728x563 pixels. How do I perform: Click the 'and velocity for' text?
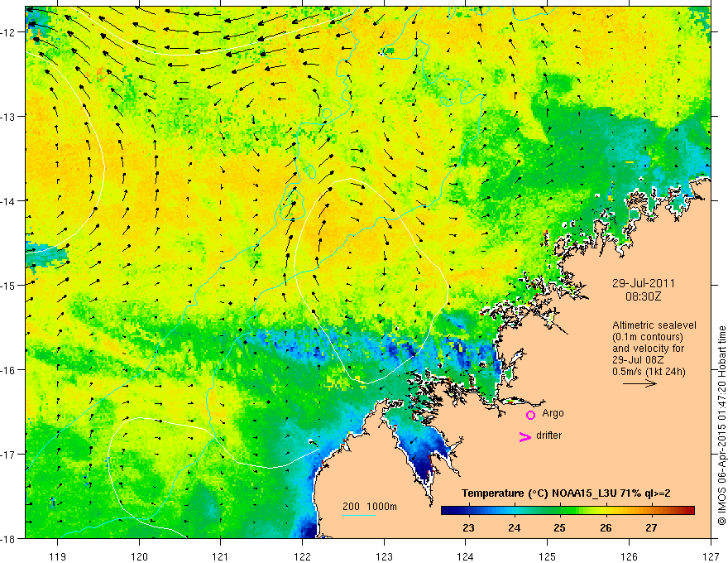coord(648,349)
